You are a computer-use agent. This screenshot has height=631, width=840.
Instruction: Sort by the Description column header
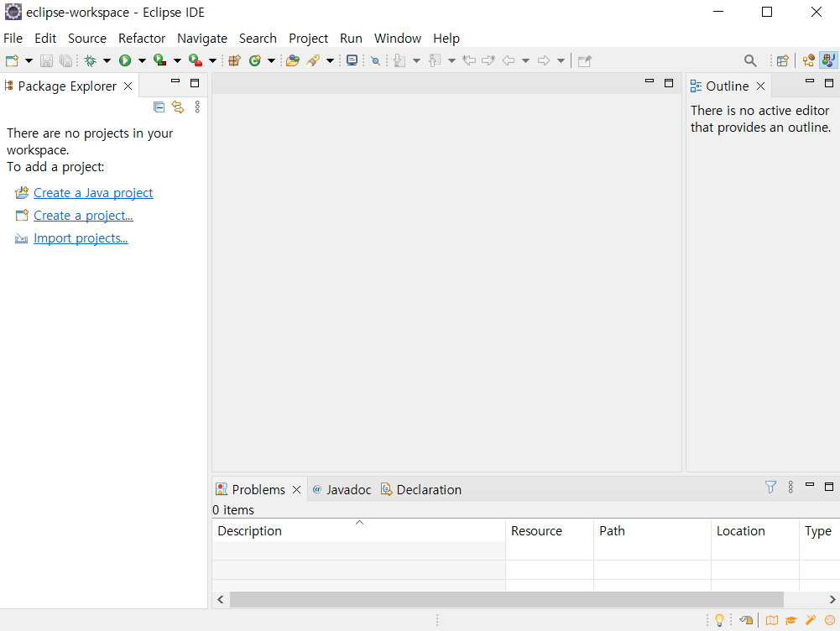tap(358, 531)
